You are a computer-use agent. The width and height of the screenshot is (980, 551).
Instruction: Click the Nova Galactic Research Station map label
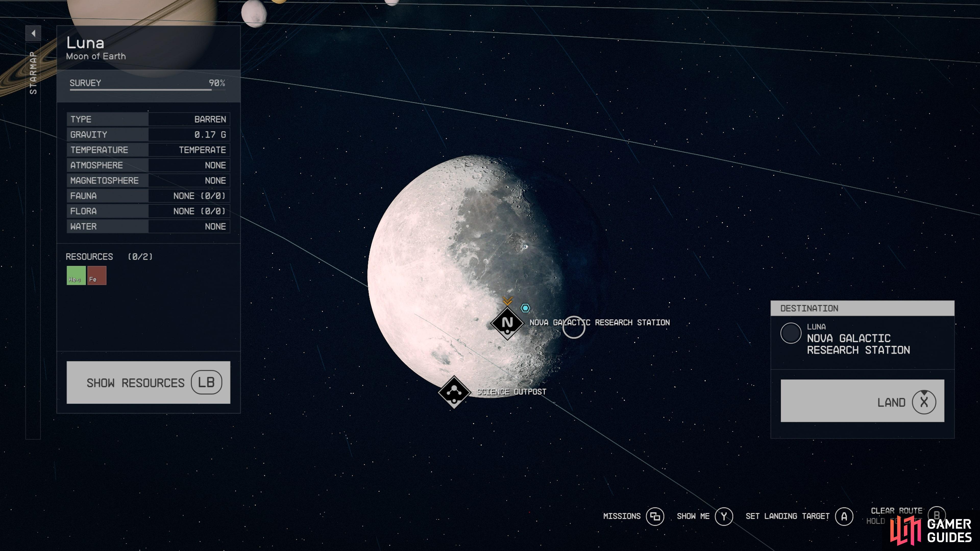pyautogui.click(x=599, y=322)
